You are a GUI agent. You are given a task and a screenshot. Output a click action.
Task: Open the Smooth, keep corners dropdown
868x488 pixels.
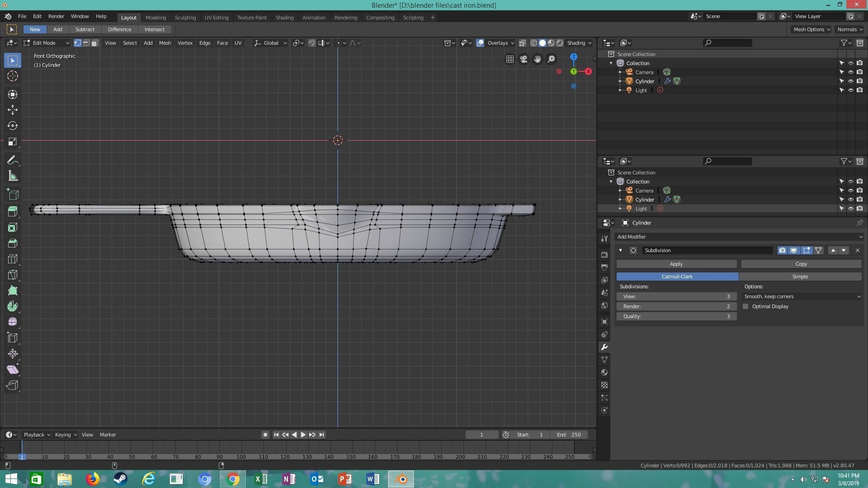coord(802,296)
